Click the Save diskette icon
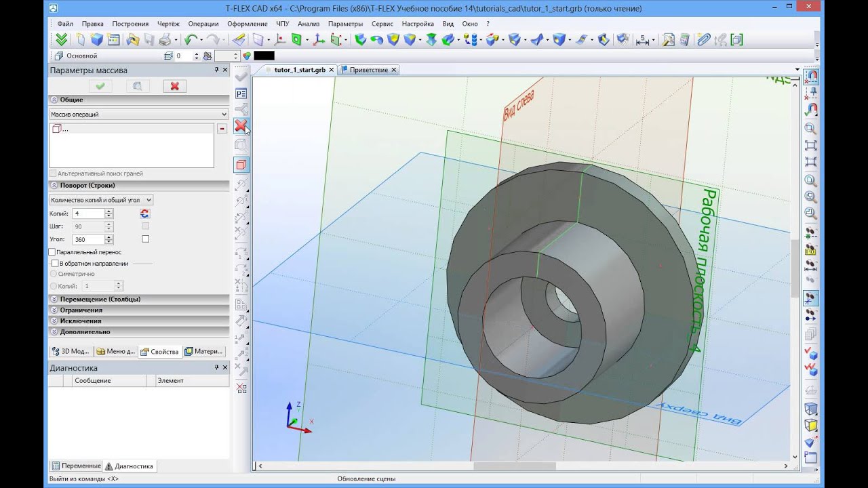Viewport: 868px width, 488px height. pos(149,39)
